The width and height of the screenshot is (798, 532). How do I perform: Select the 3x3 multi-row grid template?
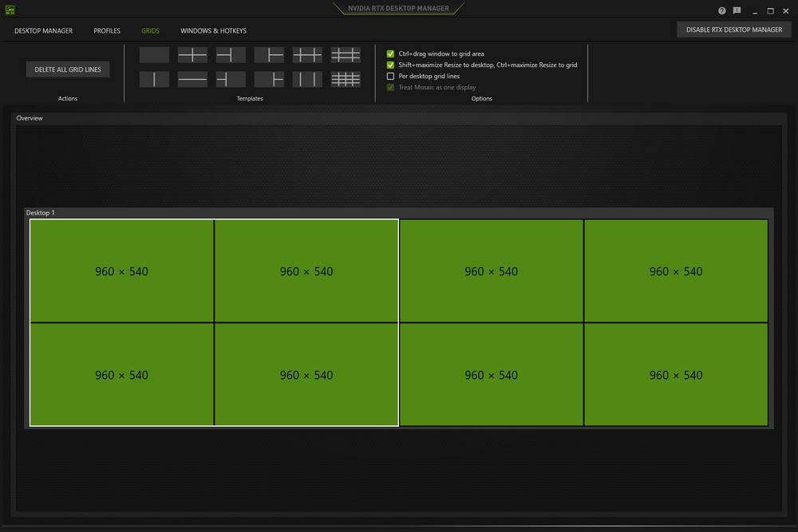point(346,54)
